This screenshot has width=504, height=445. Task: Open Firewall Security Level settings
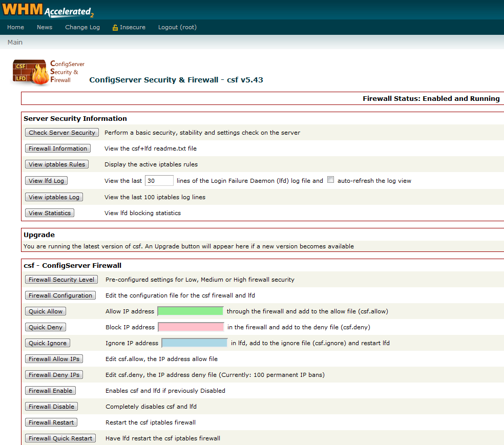(x=61, y=280)
